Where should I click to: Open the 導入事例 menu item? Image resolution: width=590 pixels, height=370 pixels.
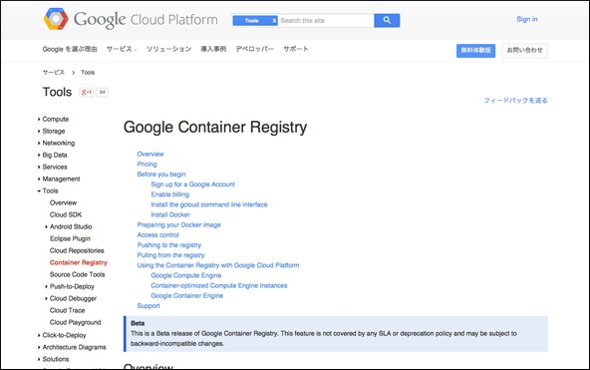tap(213, 49)
